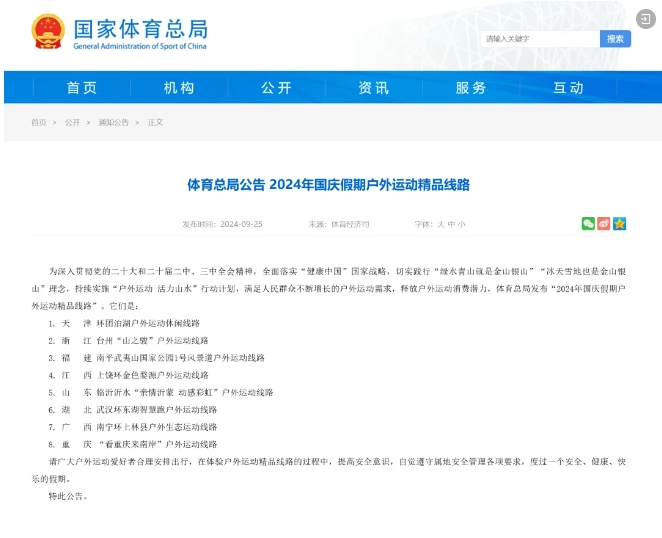Select list item 4 江西 上饶 route
Image resolution: width=662 pixels, height=538 pixels.
click(x=128, y=375)
